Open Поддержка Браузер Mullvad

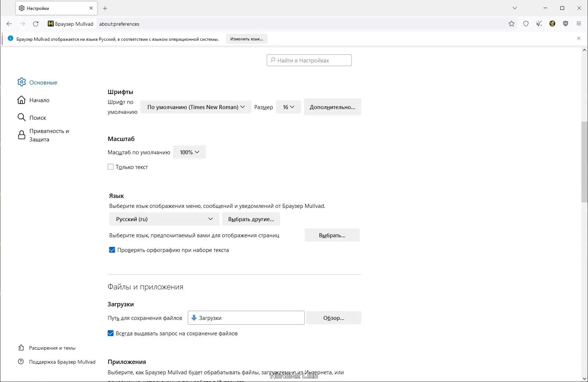point(57,362)
